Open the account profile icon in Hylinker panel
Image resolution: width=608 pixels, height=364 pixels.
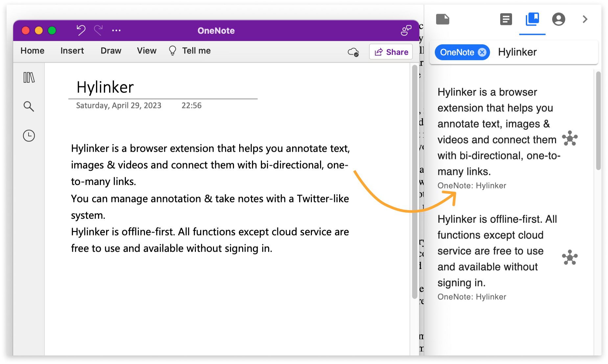coord(559,19)
